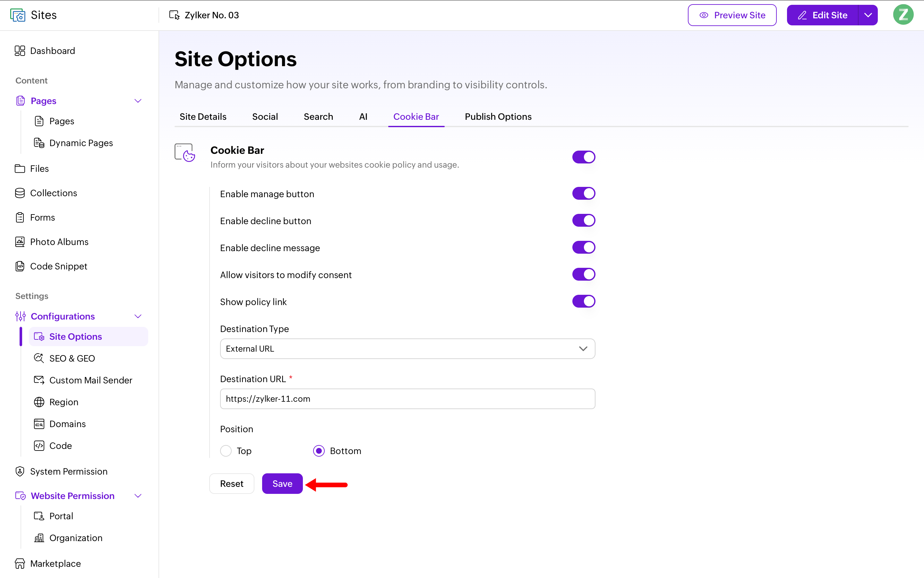The width and height of the screenshot is (924, 578).
Task: Open Dynamic Pages icon
Action: (x=39, y=143)
